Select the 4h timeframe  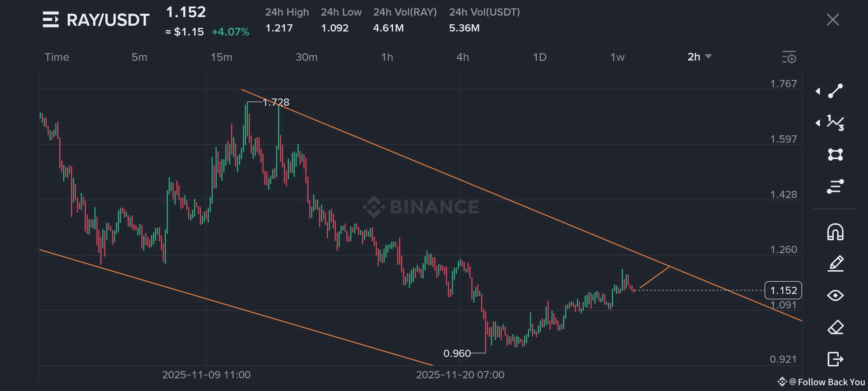(463, 57)
